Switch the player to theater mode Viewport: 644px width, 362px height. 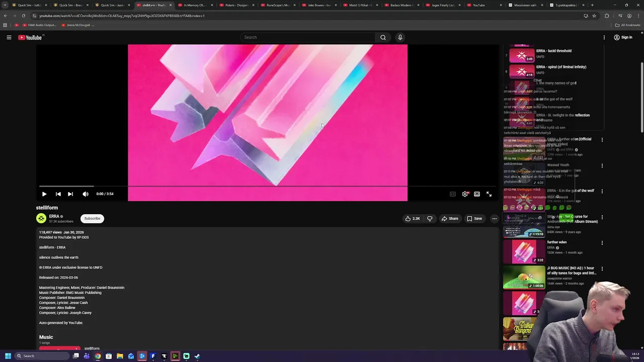coord(477,194)
